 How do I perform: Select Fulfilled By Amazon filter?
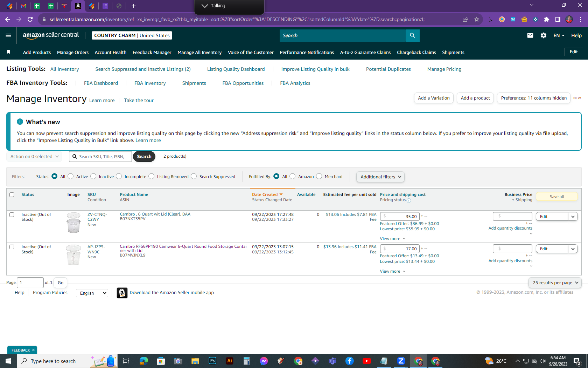point(293,176)
